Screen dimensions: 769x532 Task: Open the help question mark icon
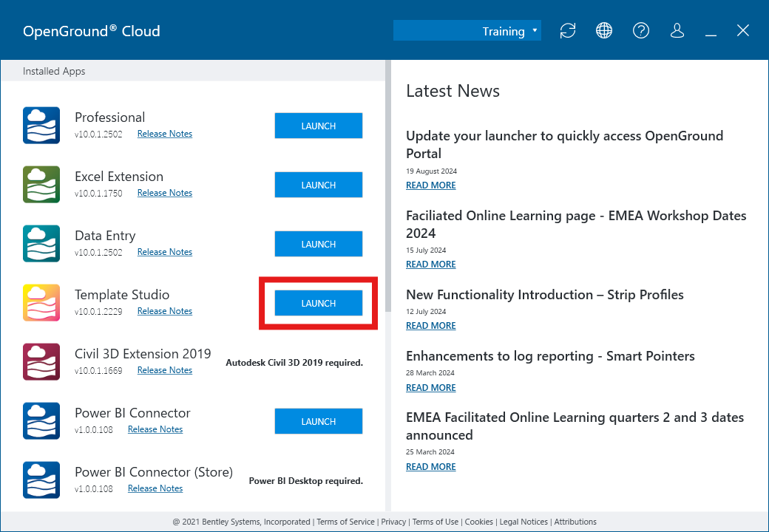(x=640, y=31)
